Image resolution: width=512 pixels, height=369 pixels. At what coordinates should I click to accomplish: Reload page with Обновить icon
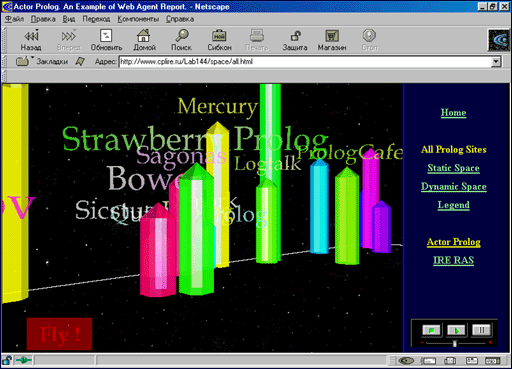point(106,40)
